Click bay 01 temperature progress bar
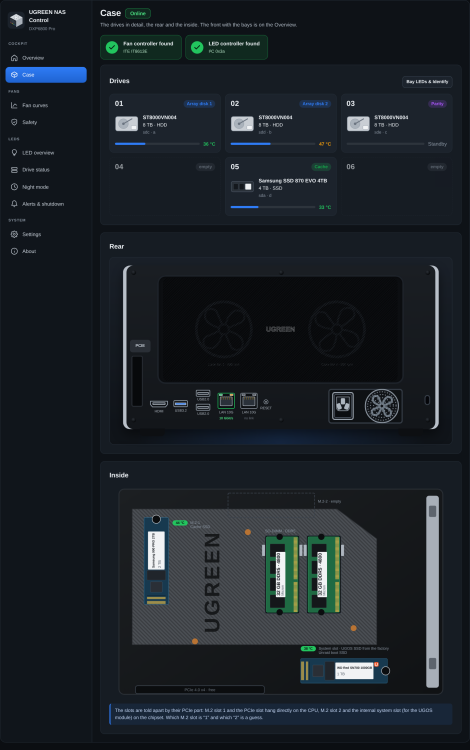Screen dimensions: 470x750 point(157,144)
